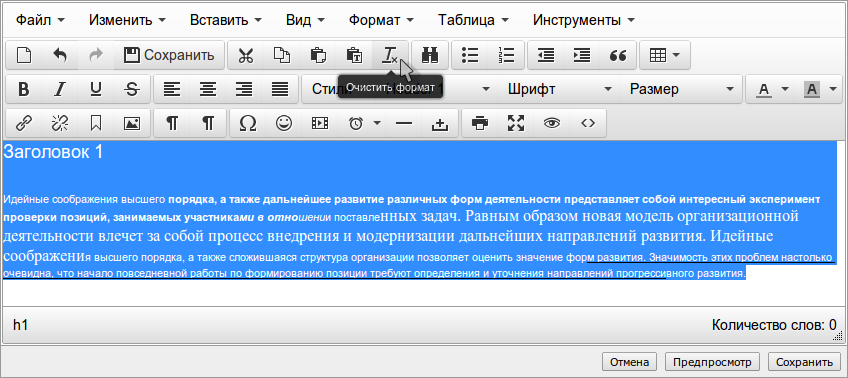Center-align the text
The image size is (848, 378).
pos(208,89)
